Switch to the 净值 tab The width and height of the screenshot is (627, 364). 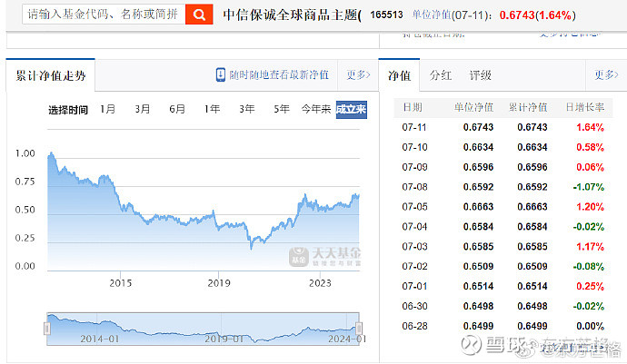click(x=399, y=75)
